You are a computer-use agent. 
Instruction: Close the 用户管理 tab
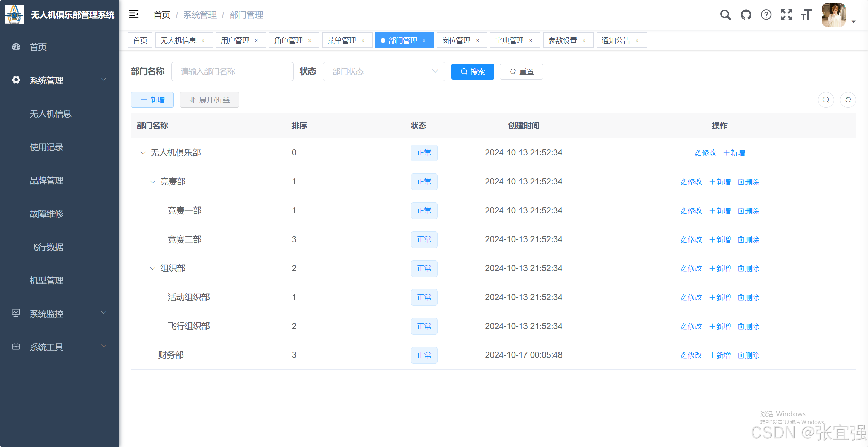pyautogui.click(x=256, y=40)
